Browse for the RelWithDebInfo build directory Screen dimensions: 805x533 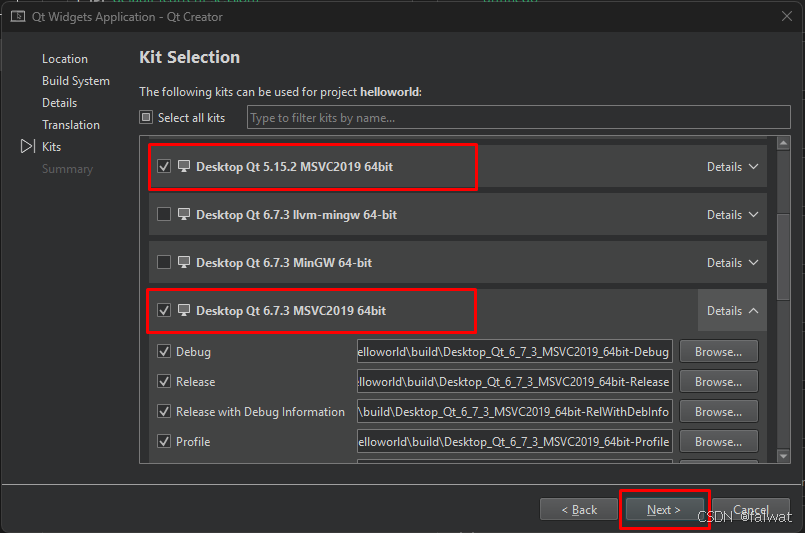(x=718, y=412)
